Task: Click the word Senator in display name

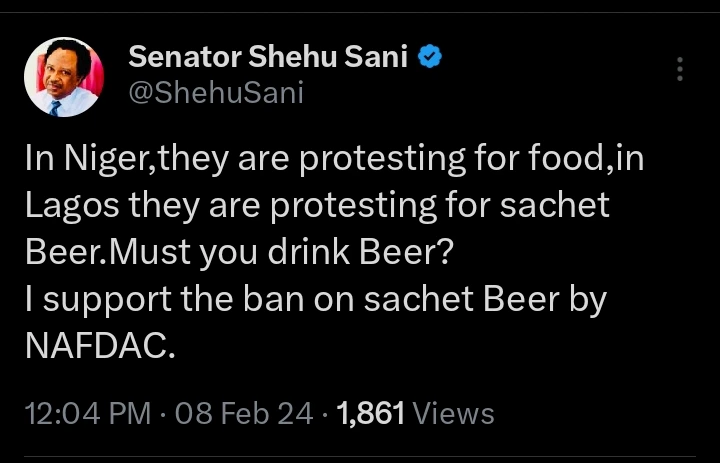Action: point(185,57)
